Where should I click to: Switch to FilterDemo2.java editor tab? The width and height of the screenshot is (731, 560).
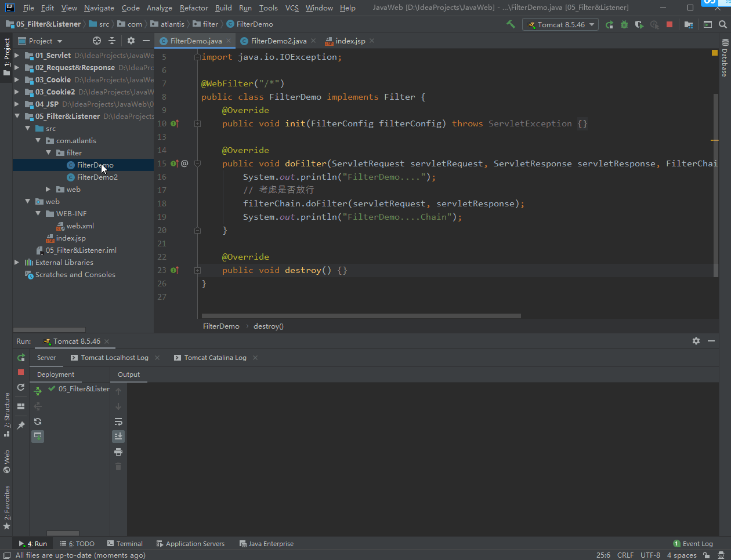tap(278, 41)
